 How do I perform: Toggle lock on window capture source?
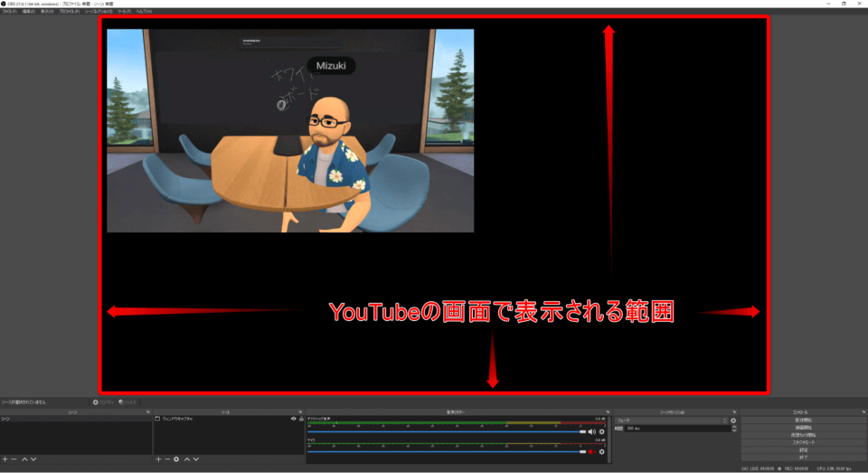tap(300, 420)
